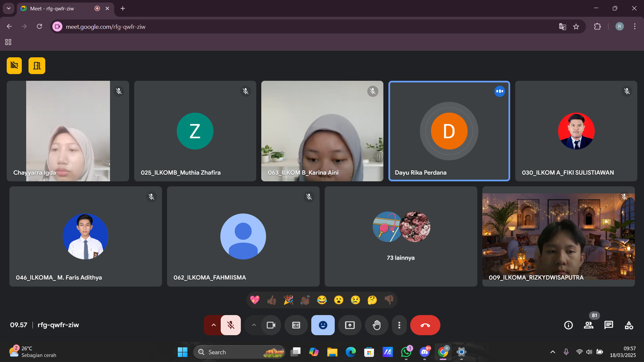Turn on closed captions
Viewport: 644px width, 362px height.
(x=296, y=325)
